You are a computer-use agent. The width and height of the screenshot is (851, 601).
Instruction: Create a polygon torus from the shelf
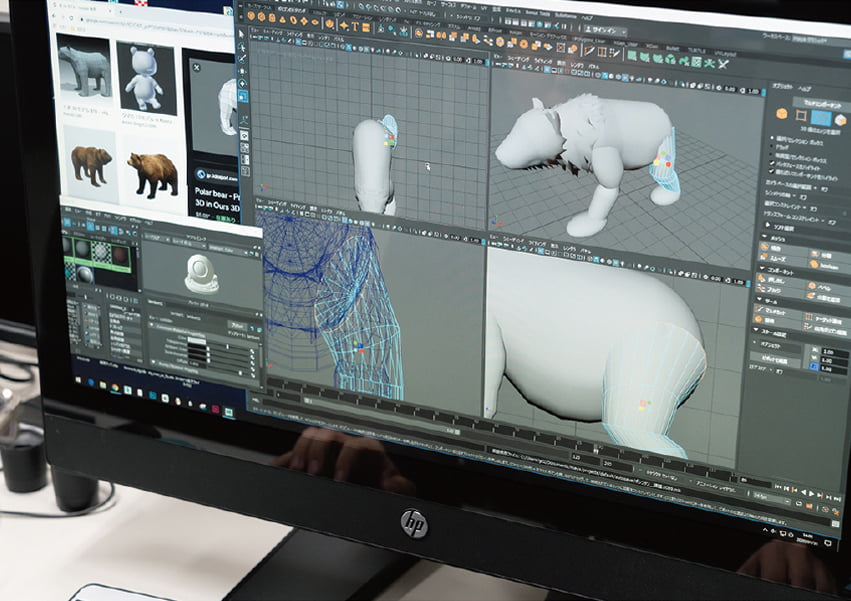(x=293, y=20)
